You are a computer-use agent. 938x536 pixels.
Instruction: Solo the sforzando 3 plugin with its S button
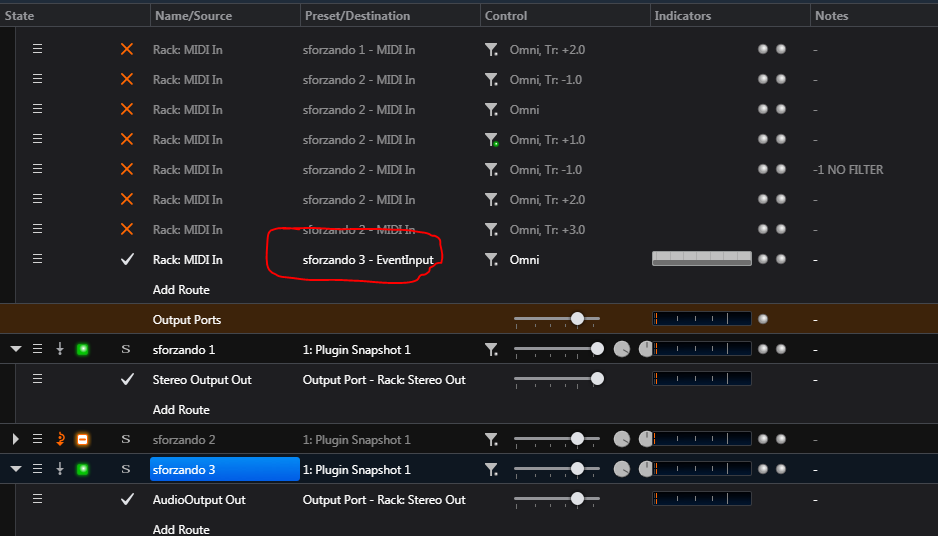126,470
